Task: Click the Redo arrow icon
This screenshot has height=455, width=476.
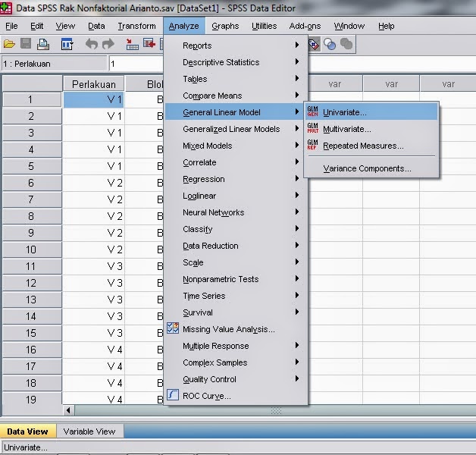Action: 108,44
